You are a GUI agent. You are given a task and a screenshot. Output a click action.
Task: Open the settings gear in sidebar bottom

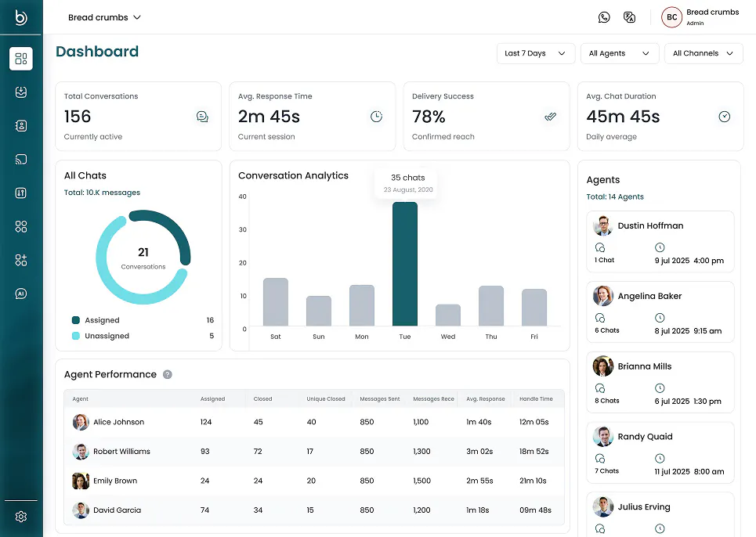20,517
